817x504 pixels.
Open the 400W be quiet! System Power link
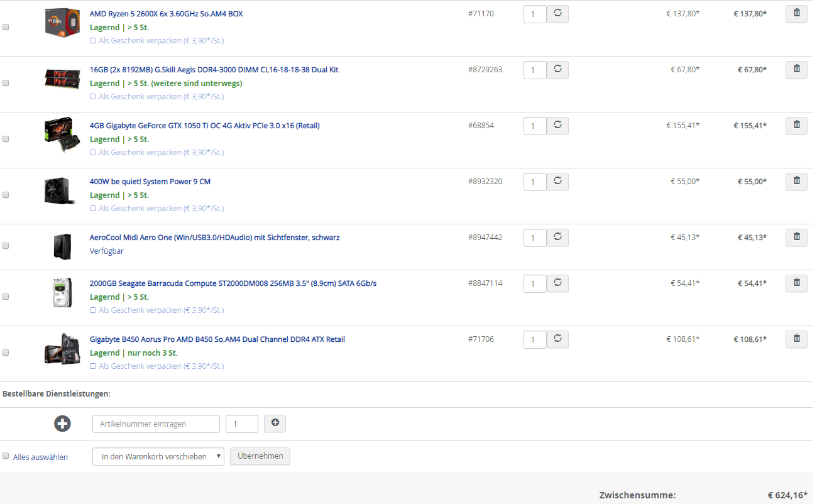click(150, 182)
